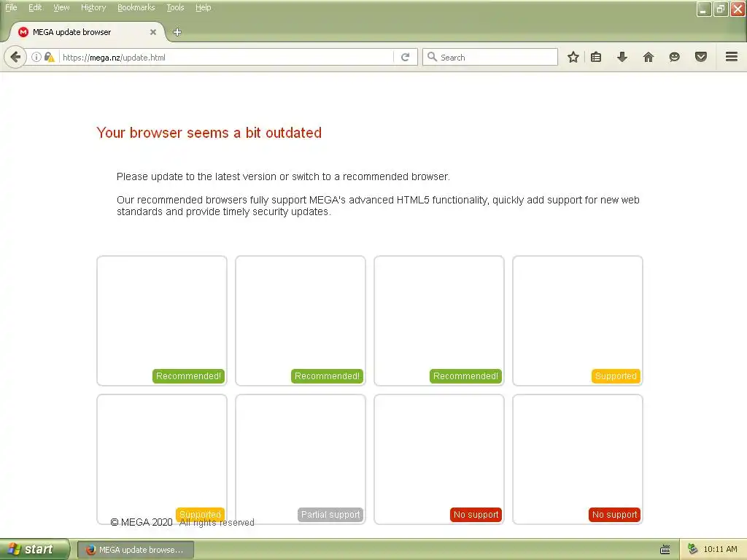
Task: Restore down the Firefox window
Action: (721, 9)
